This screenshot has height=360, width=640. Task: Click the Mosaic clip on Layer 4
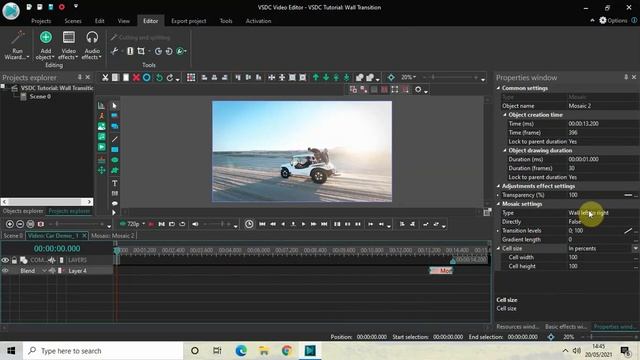[441, 271]
